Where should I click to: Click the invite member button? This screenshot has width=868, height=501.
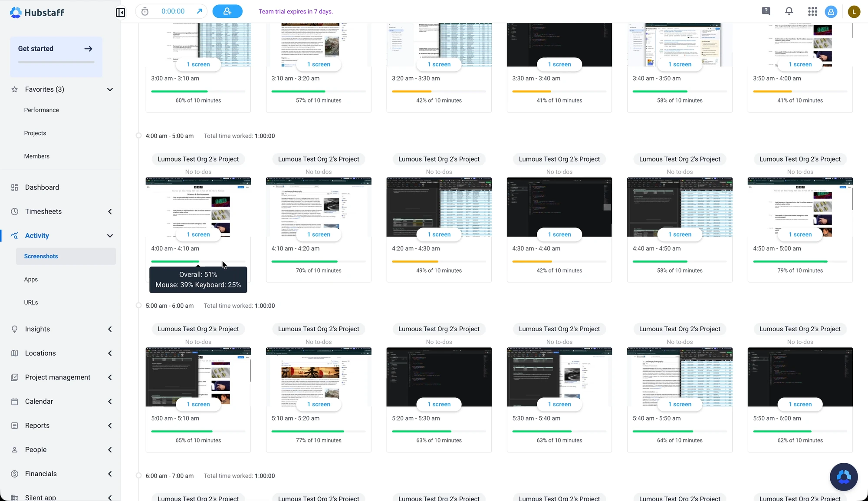[227, 11]
